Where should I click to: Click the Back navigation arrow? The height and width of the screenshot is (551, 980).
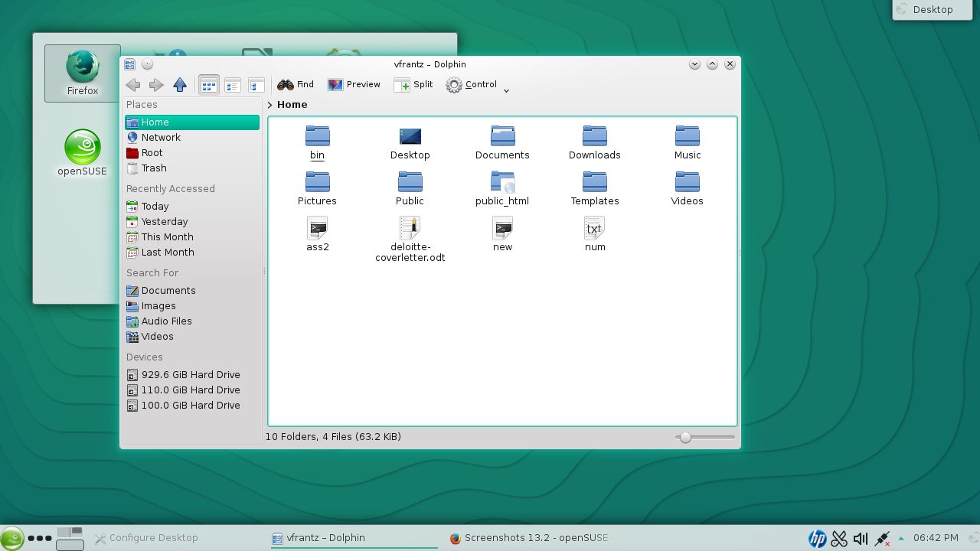coord(133,85)
